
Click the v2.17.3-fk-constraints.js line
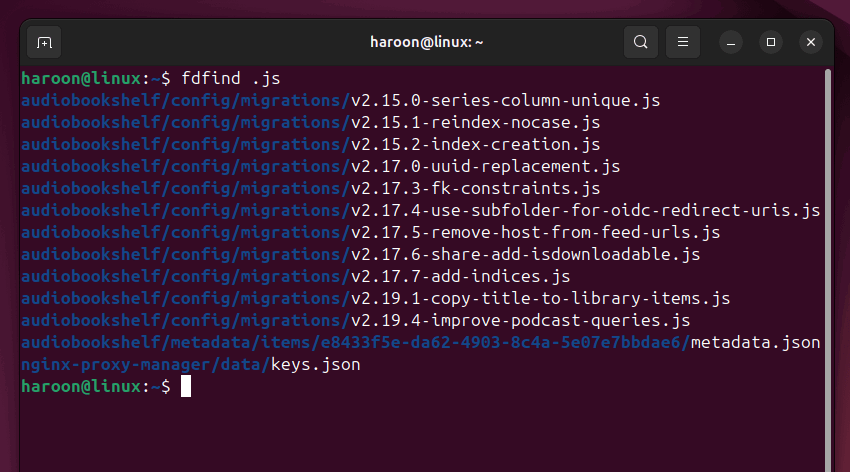click(311, 189)
